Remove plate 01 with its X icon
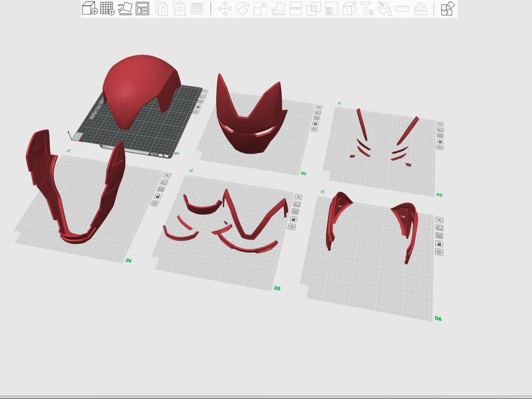Viewport: 532px width, 399px height. [x=205, y=91]
